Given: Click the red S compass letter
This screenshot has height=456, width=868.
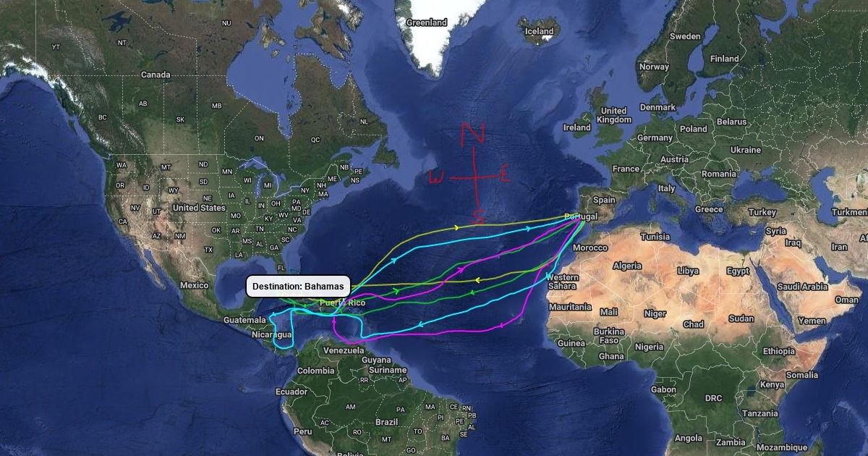Looking at the screenshot, I should click(479, 216).
